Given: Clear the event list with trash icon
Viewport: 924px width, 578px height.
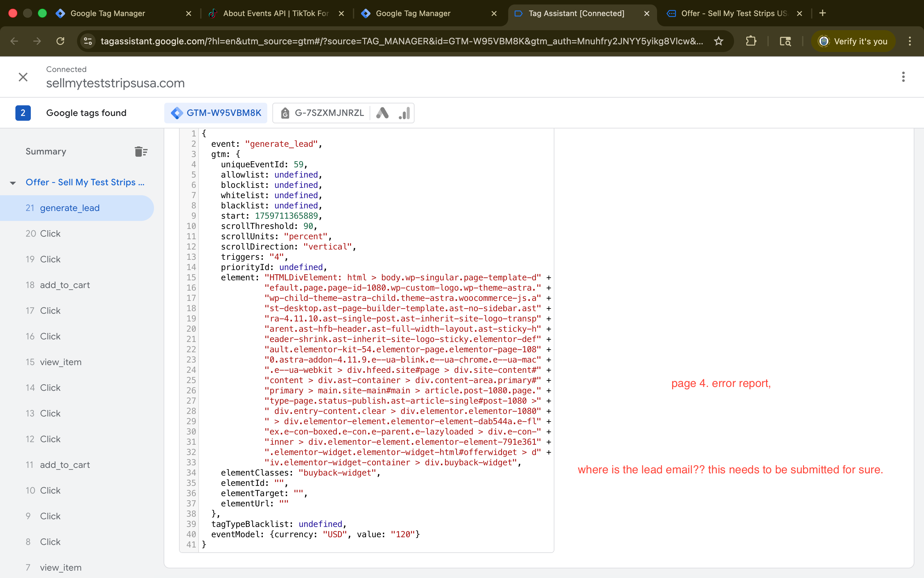Looking at the screenshot, I should pos(141,151).
